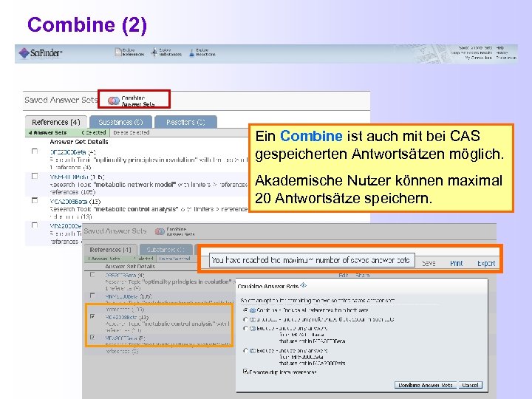Untick the checked MCA2008Beta checkbox behind the dialog
The height and width of the screenshot is (399, 532).
tap(92, 316)
